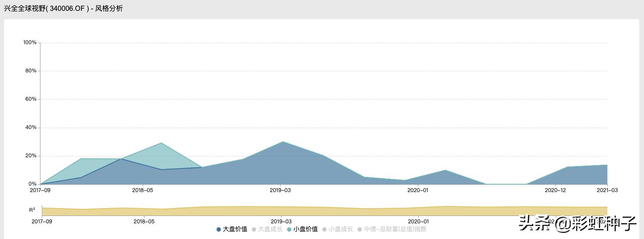Click the 40% y-axis label
Viewport: 644px width, 239px height.
[x=31, y=128]
